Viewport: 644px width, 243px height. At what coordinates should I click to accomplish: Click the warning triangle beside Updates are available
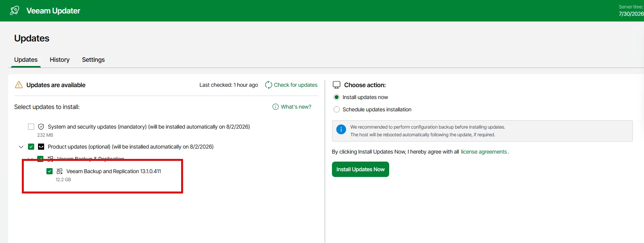pos(18,85)
